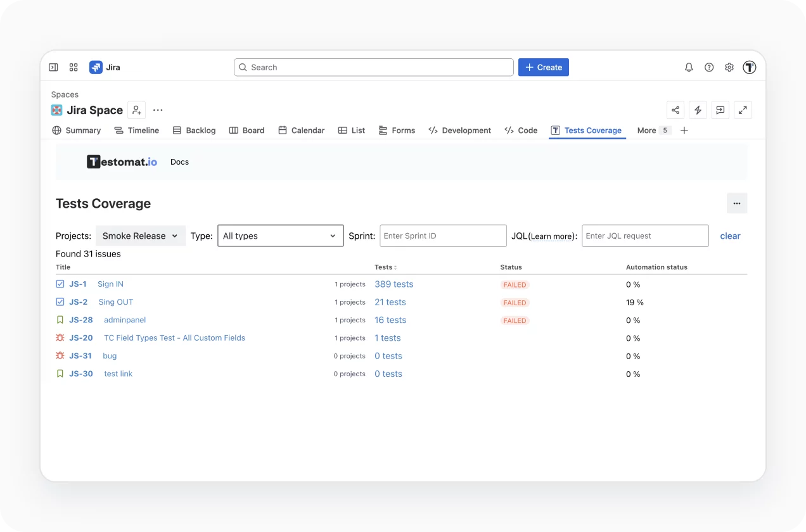
Task: Click the Spaces breadcrumb
Action: [65, 94]
